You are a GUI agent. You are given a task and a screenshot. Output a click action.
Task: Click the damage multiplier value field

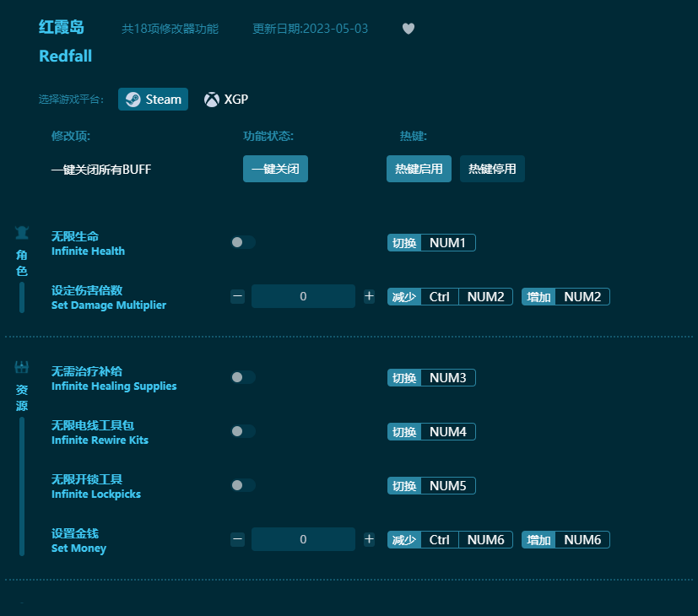point(303,296)
